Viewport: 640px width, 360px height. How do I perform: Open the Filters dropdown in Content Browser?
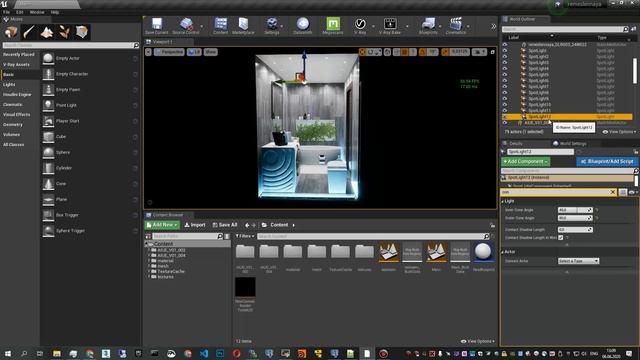click(x=244, y=236)
